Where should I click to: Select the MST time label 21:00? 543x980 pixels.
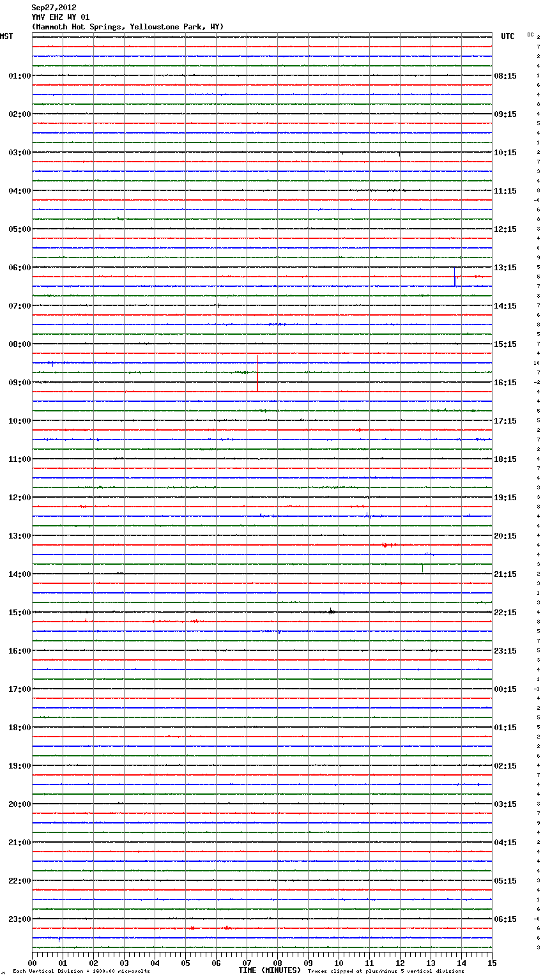tap(20, 843)
